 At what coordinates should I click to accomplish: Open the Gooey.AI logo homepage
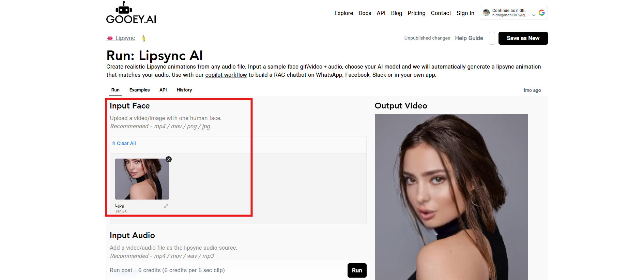131,13
